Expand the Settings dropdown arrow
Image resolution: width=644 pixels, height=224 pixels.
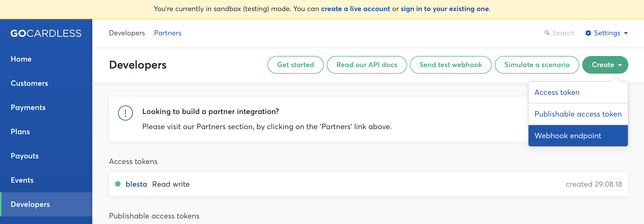click(x=626, y=33)
